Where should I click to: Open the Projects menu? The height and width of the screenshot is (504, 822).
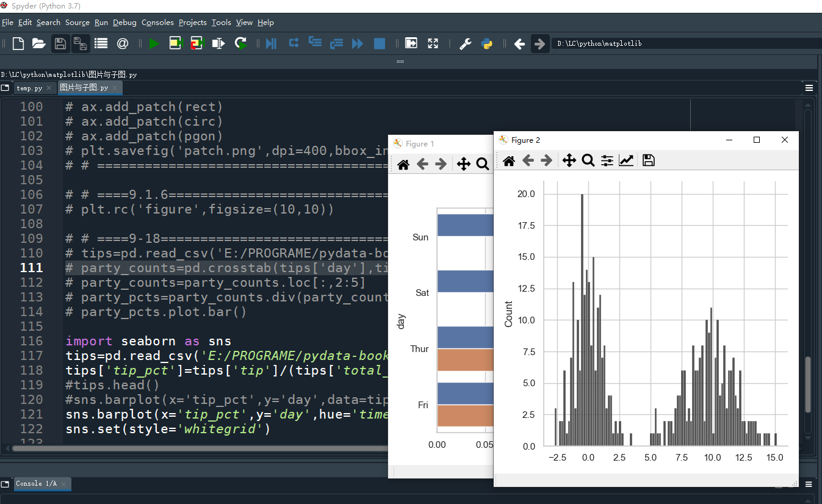coord(193,23)
